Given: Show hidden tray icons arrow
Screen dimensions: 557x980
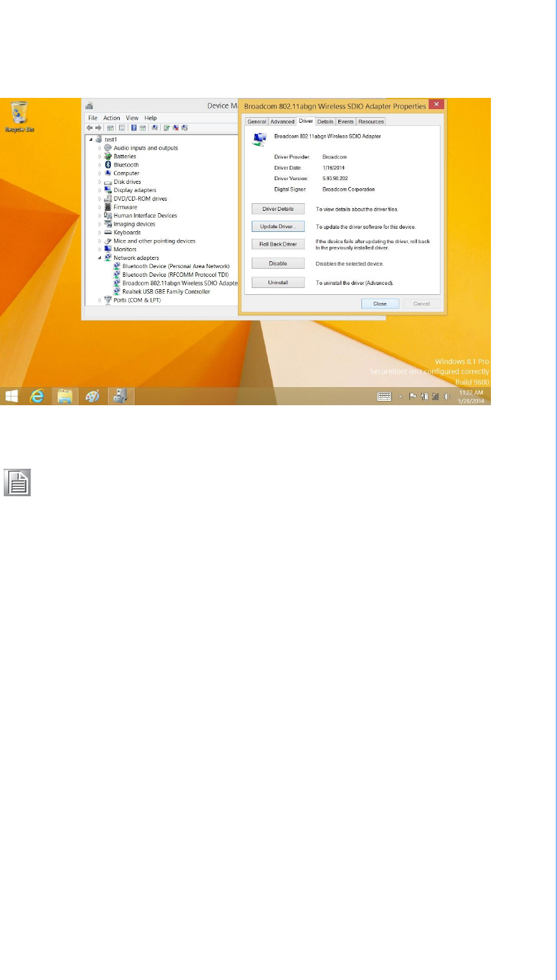Looking at the screenshot, I should pos(400,396).
